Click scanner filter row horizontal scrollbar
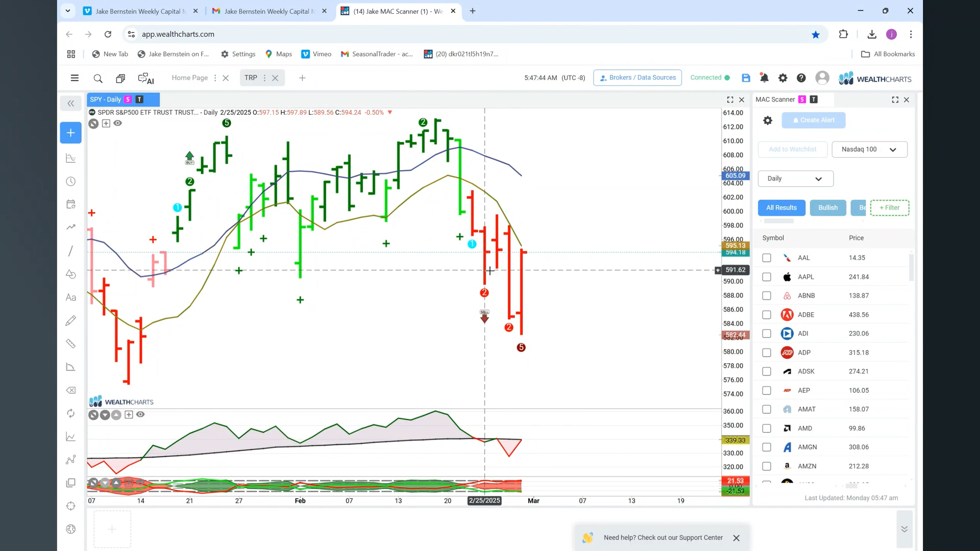980x551 pixels. click(778, 221)
